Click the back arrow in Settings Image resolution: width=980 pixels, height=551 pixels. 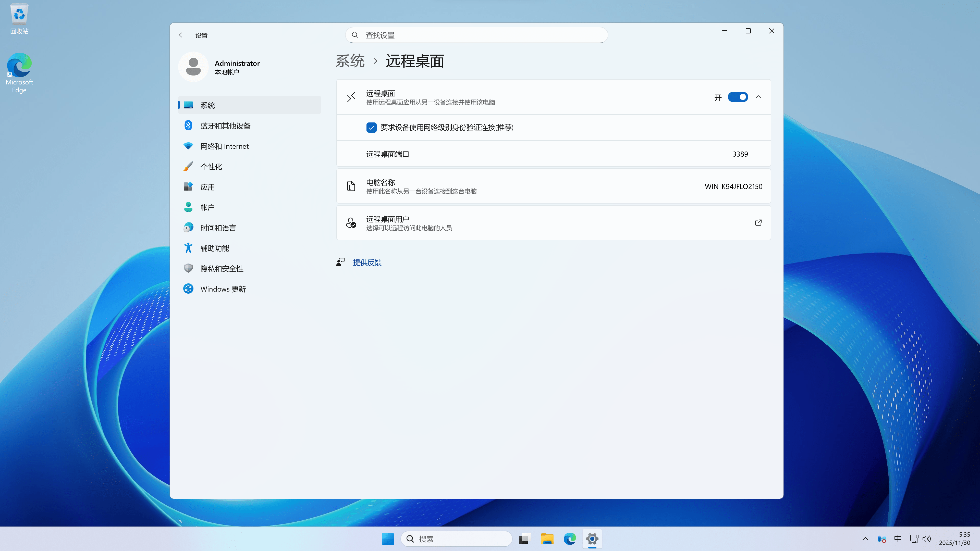click(182, 35)
